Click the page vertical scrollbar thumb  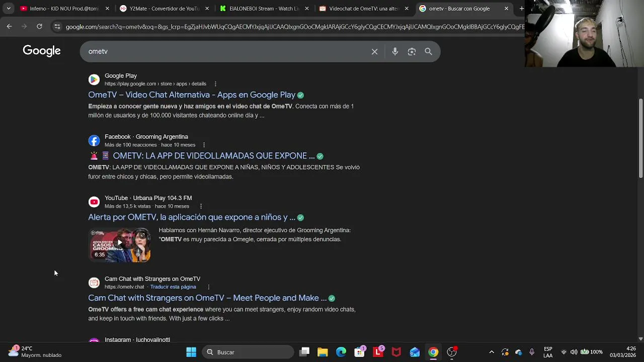point(640,138)
